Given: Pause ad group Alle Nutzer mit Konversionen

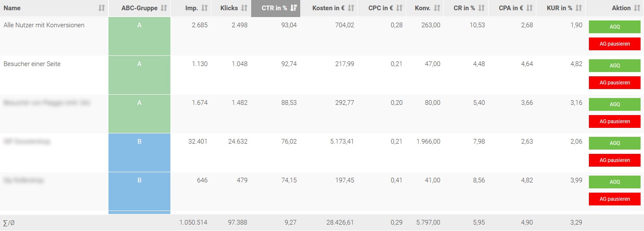Looking at the screenshot, I should click(615, 44).
